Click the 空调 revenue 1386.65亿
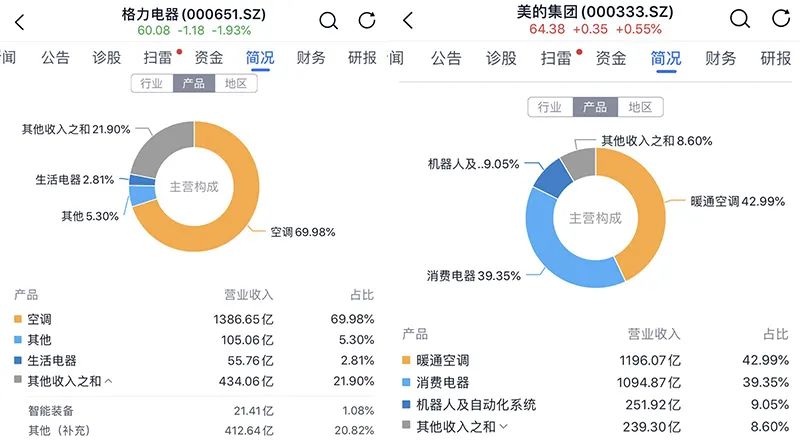The width and height of the screenshot is (800, 442). (243, 320)
